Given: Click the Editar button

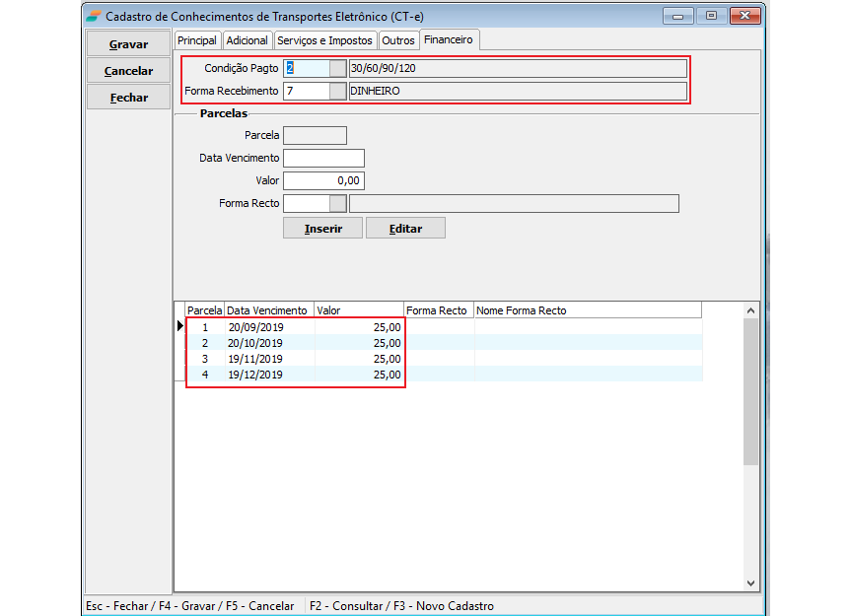Looking at the screenshot, I should click(x=405, y=228).
